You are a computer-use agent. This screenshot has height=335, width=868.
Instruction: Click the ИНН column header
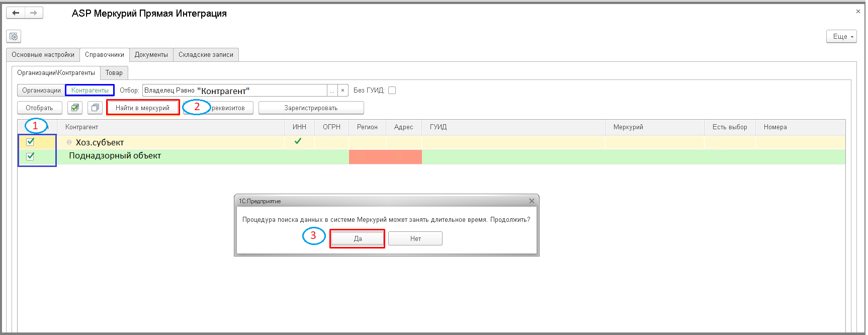pos(300,127)
